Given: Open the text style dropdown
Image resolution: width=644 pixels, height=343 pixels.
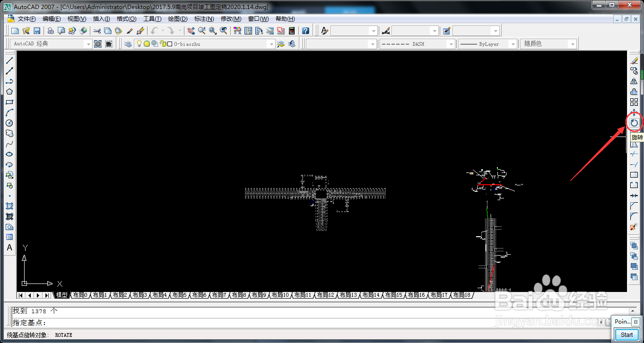Looking at the screenshot, I should pyautogui.click(x=374, y=31).
